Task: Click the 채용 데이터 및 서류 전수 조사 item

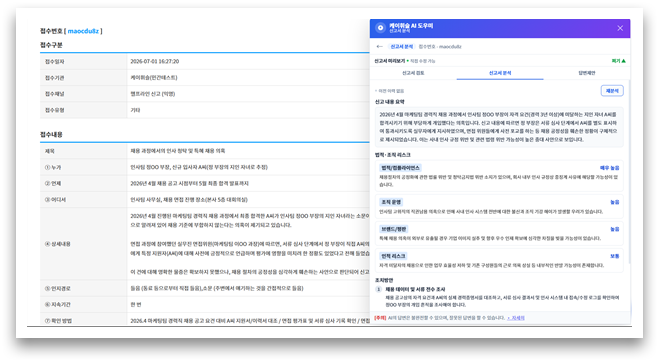Action: pyautogui.click(x=415, y=289)
